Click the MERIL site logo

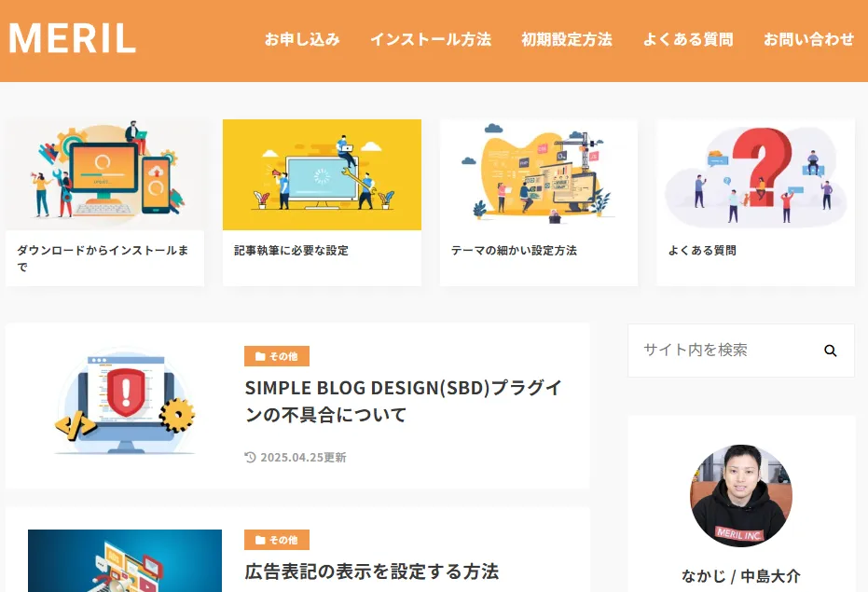pyautogui.click(x=72, y=39)
